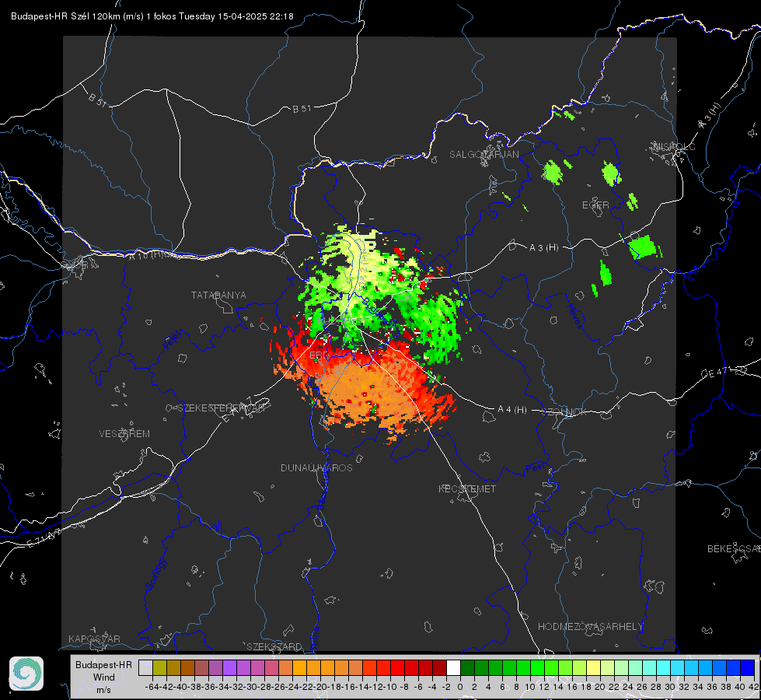Select the light gray swatch left of -64
Viewport: 761px width, 700px height.
[x=145, y=667]
